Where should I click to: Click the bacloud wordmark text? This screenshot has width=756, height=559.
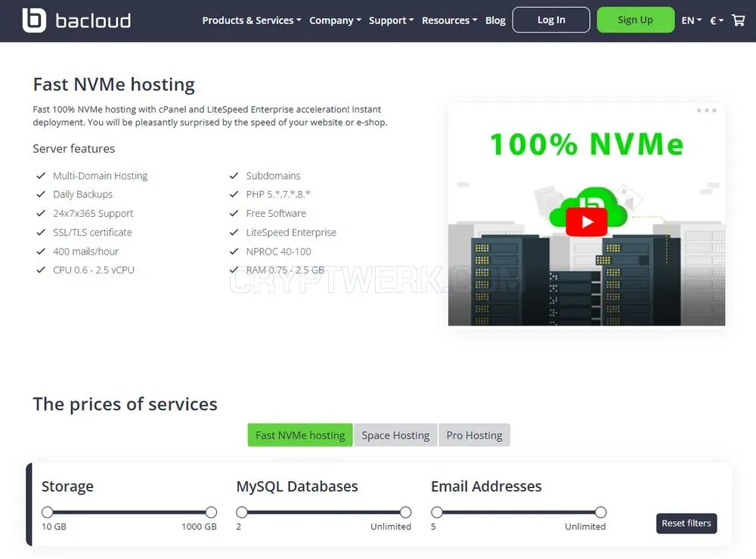tap(93, 20)
